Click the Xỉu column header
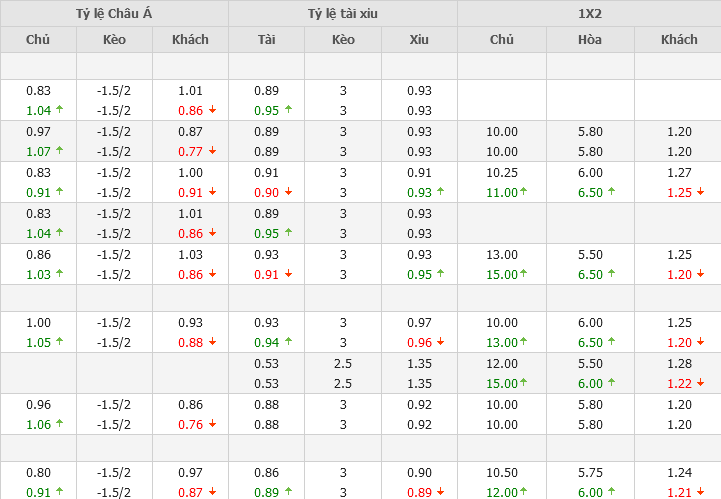Viewport: 721px width, 499px height. 419,40
